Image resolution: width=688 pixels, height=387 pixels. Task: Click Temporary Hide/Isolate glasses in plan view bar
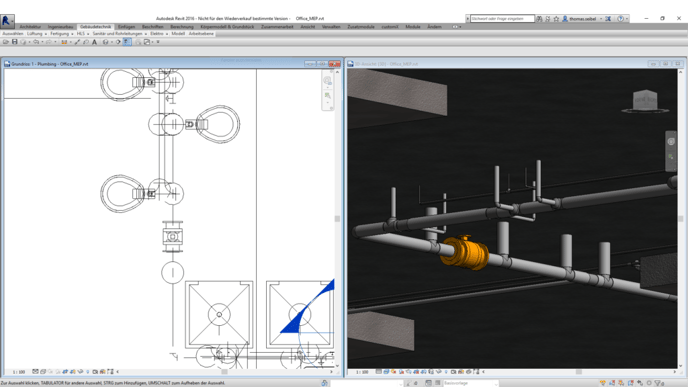point(80,372)
